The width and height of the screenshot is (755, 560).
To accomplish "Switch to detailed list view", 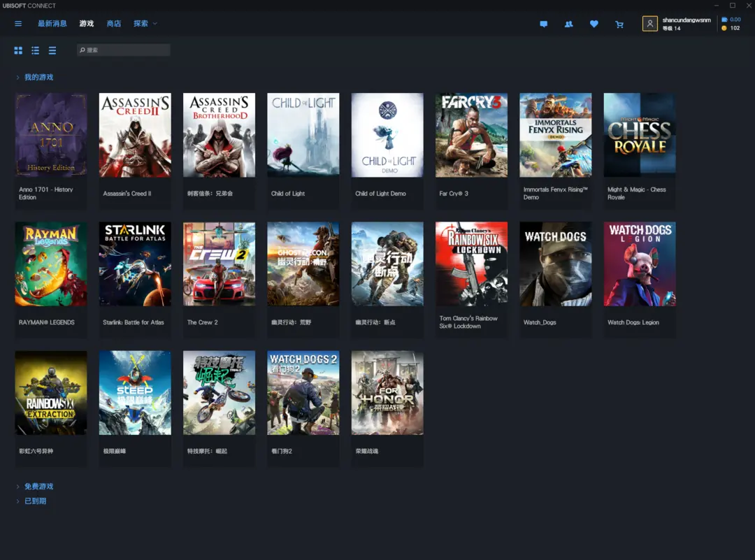I will pos(35,50).
